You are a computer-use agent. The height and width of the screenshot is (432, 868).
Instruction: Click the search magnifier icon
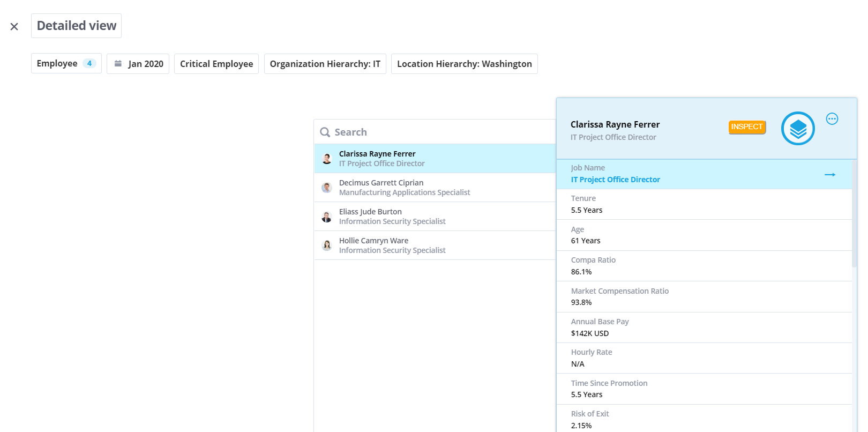(x=325, y=132)
